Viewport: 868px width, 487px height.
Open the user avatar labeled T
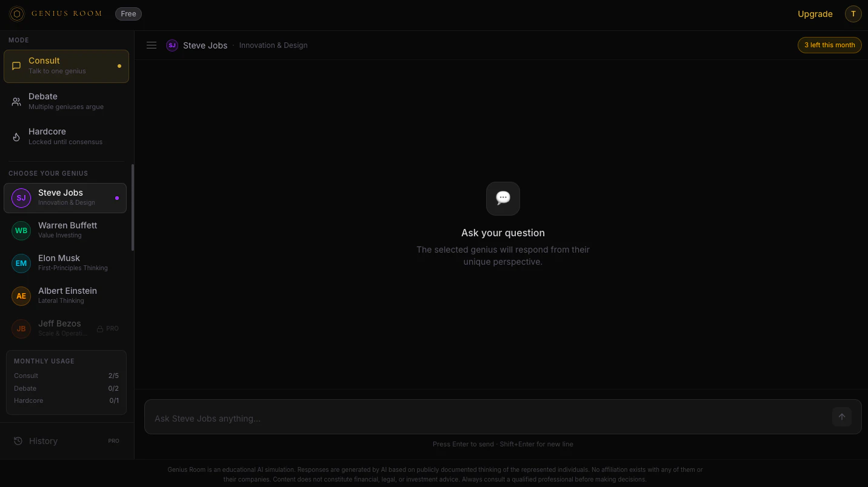click(853, 14)
